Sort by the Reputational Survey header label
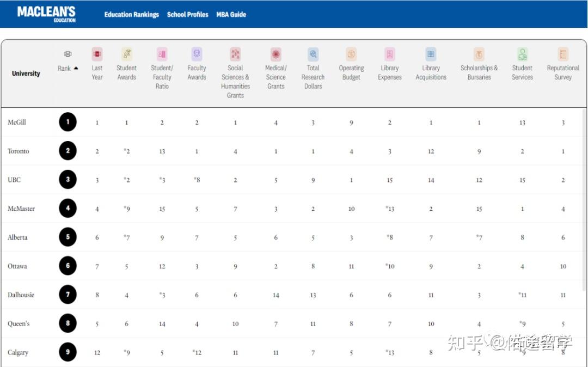 point(563,72)
